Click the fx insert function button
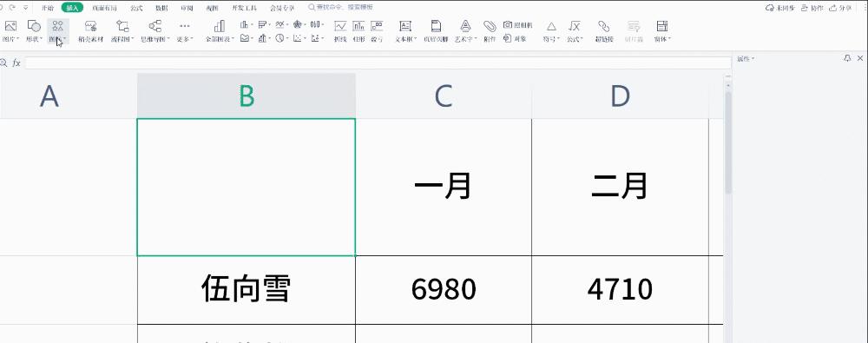Viewport: 868px width, 343px height. 16,63
